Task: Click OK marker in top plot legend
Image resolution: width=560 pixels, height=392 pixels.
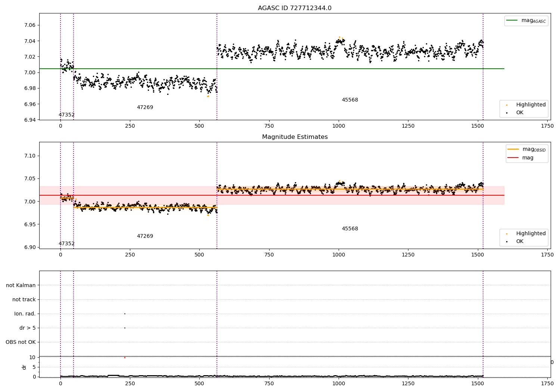Action: point(507,113)
